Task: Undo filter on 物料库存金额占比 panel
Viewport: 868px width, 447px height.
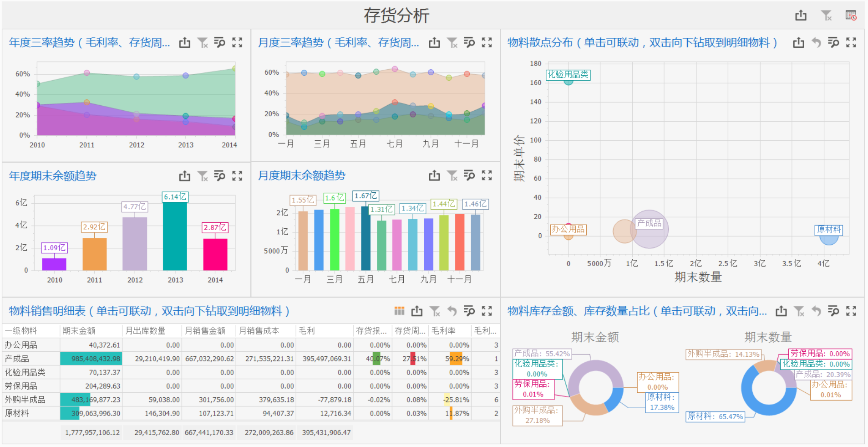Action: point(816,310)
